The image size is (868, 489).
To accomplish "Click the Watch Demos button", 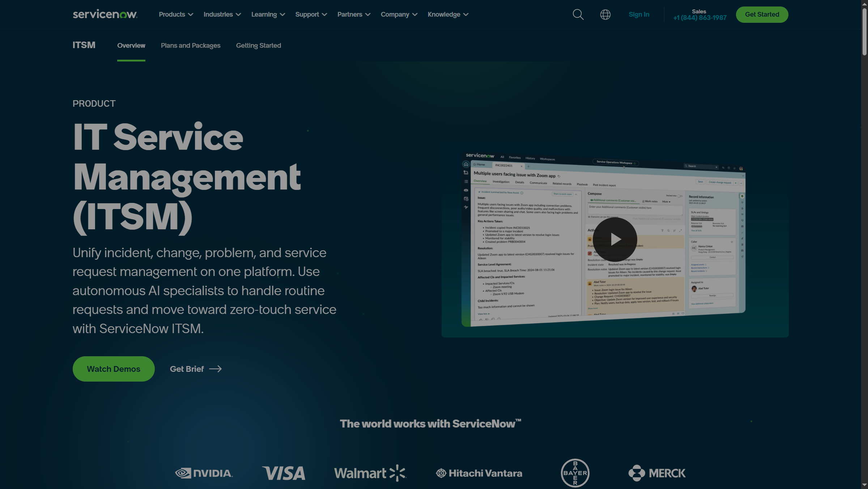I will 114,369.
